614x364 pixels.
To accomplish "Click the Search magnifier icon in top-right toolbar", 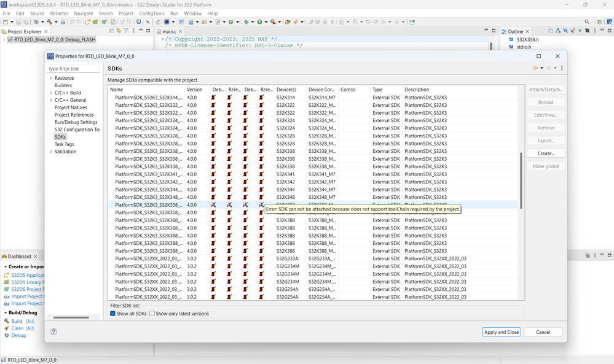I will click(587, 22).
